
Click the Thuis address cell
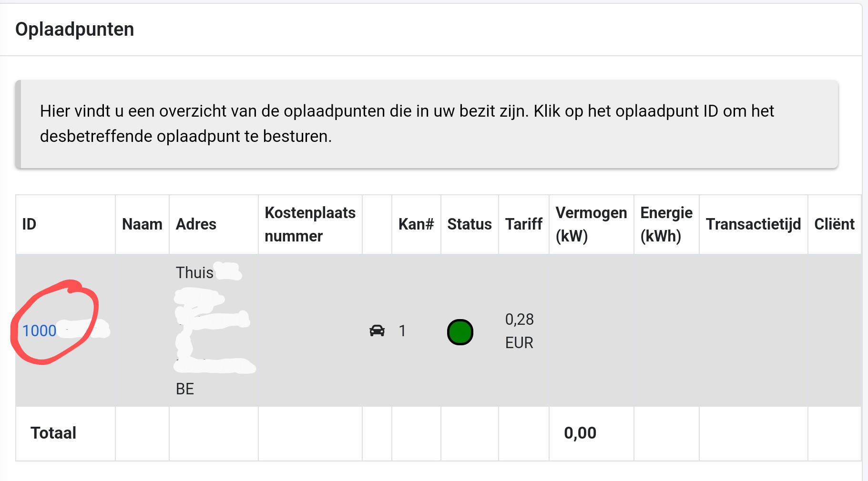194,273
